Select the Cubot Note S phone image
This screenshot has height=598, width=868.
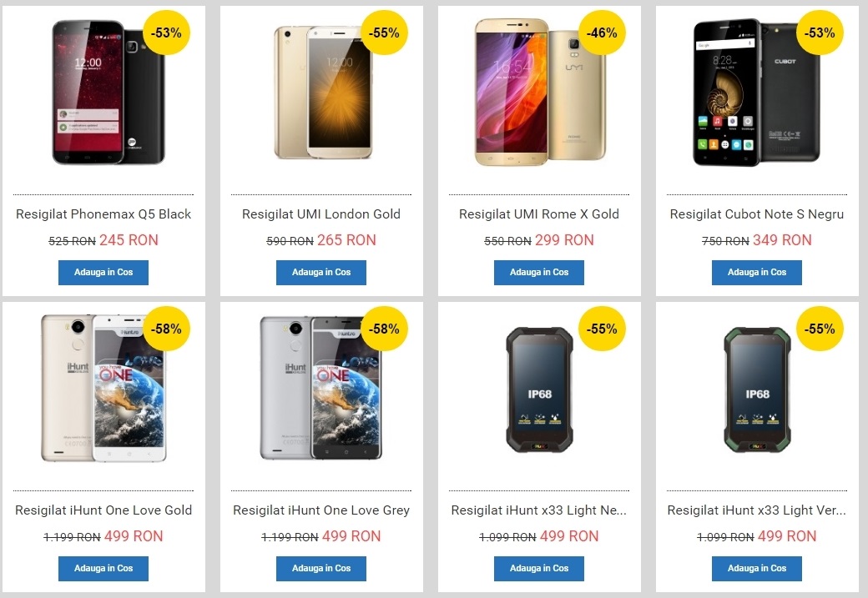coord(756,93)
